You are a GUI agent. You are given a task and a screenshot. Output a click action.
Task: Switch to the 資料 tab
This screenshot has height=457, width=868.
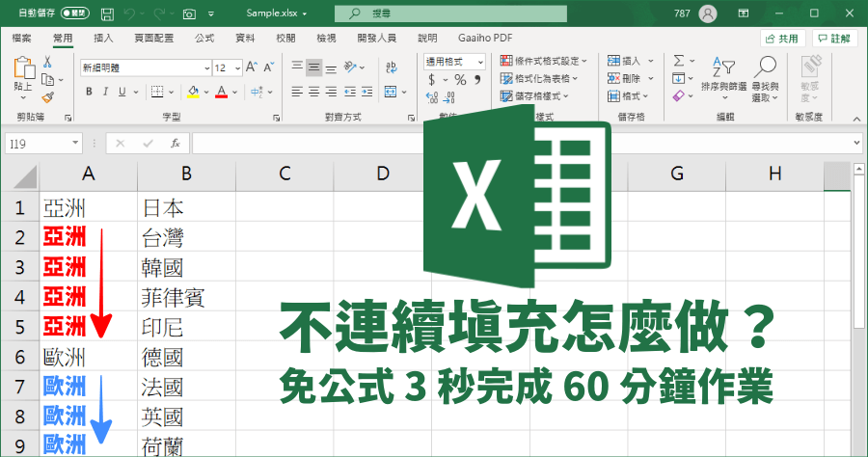click(245, 39)
